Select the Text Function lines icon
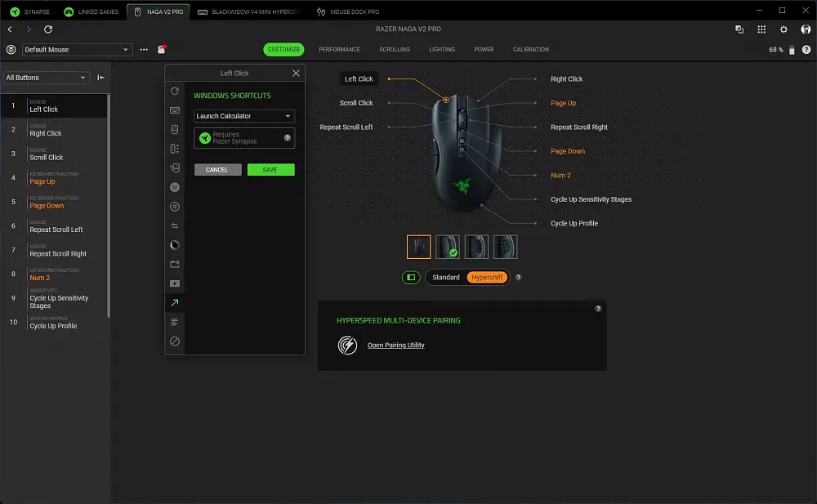817x504 pixels. (x=175, y=322)
